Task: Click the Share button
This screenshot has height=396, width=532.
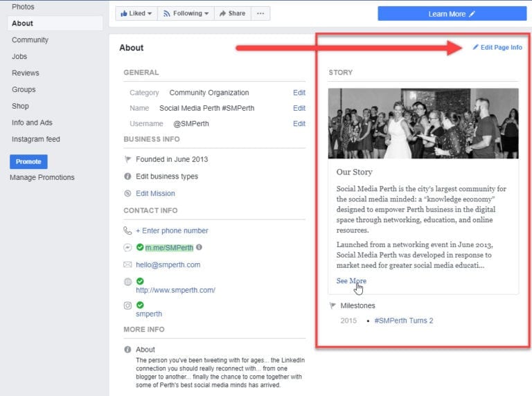Action: pyautogui.click(x=233, y=14)
